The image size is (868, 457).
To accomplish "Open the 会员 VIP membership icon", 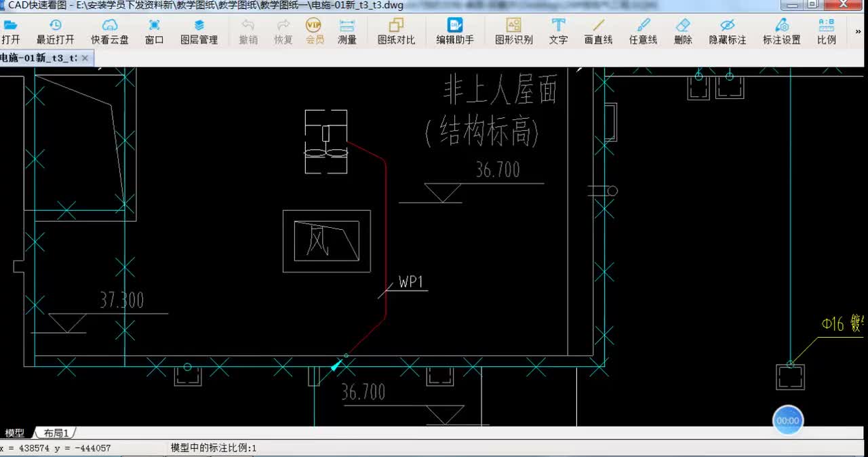I will coord(314,32).
